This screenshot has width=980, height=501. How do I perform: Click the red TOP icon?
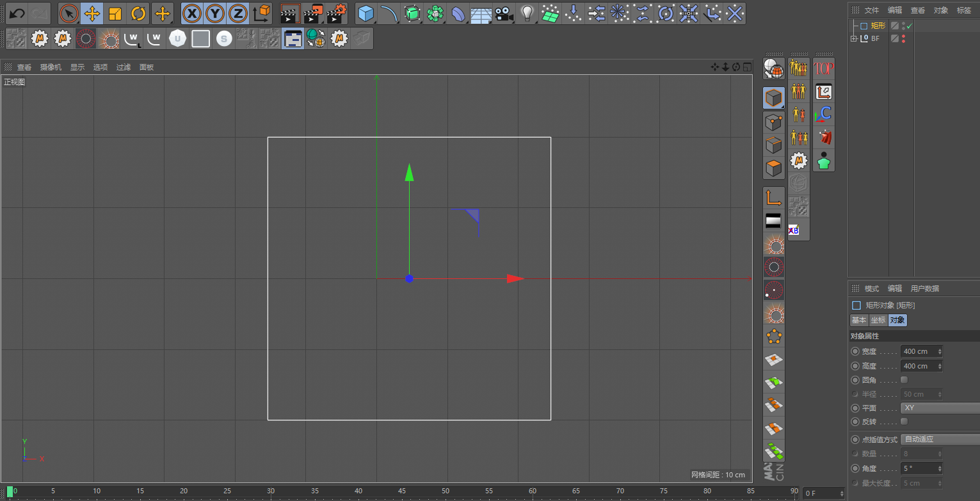tap(824, 68)
